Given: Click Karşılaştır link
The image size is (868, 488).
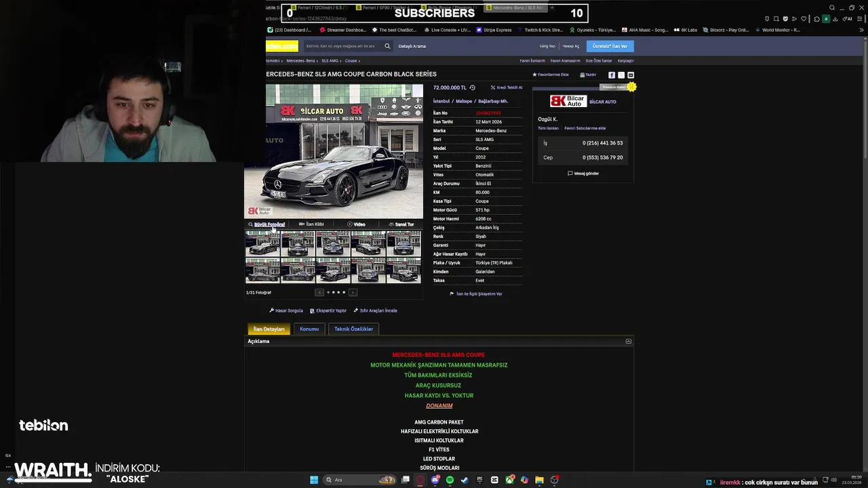Looking at the screenshot, I should pyautogui.click(x=625, y=61).
